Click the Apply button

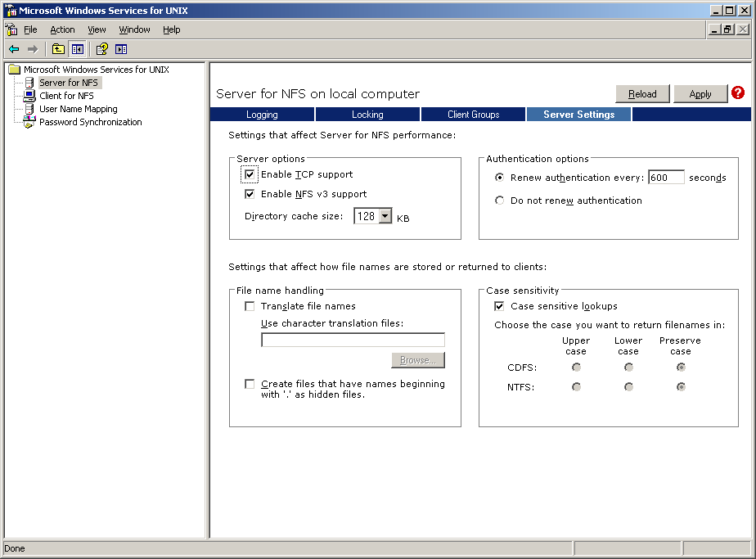pyautogui.click(x=700, y=94)
